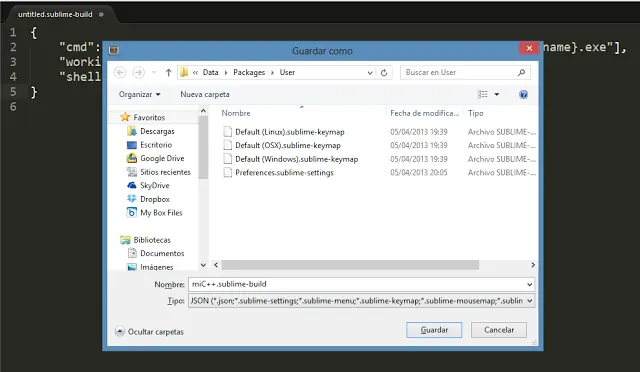Focus the 'Buscar en User' search field

[465, 72]
